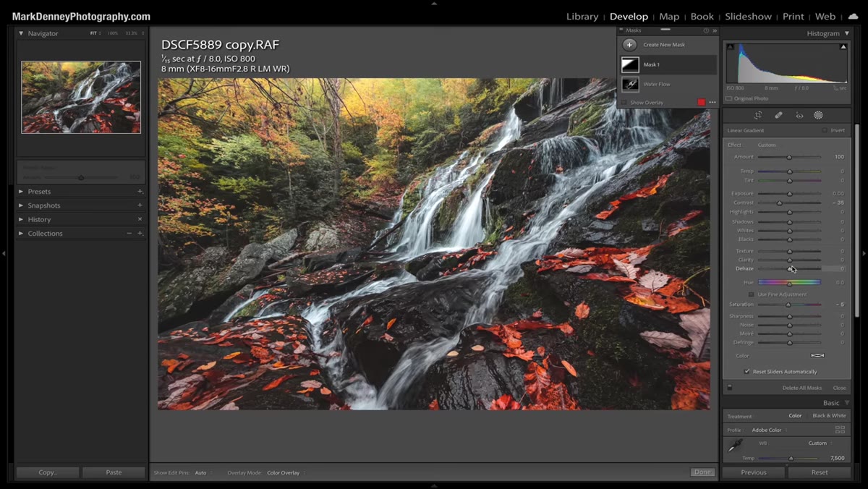
Task: Toggle the shadow clipping indicator in Histogram
Action: pyautogui.click(x=730, y=47)
